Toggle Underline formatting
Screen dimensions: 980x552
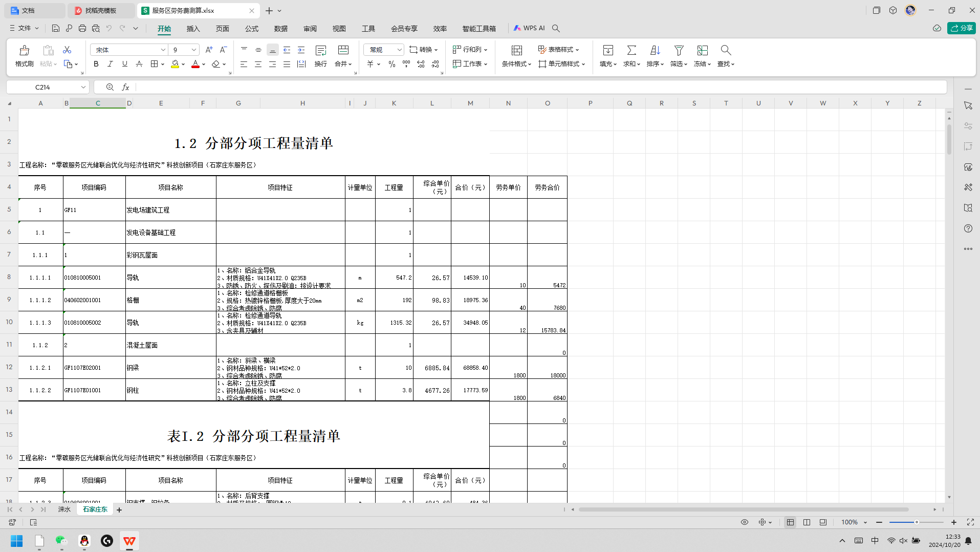pos(124,64)
